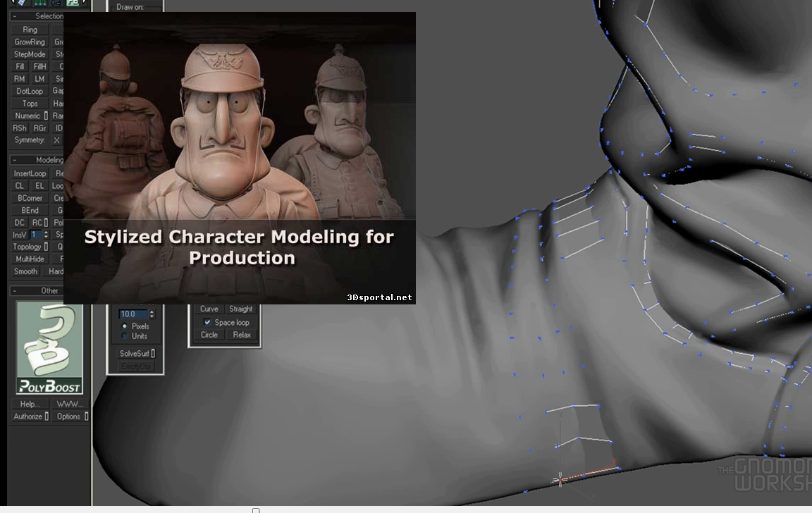This screenshot has height=513, width=812.
Task: Click the 10.0 field spinner arrows
Action: 152,314
